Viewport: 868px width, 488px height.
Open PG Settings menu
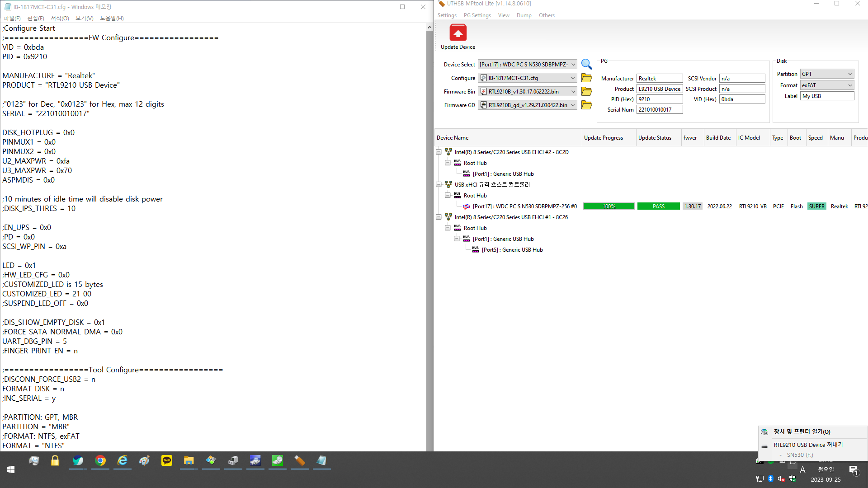477,15
